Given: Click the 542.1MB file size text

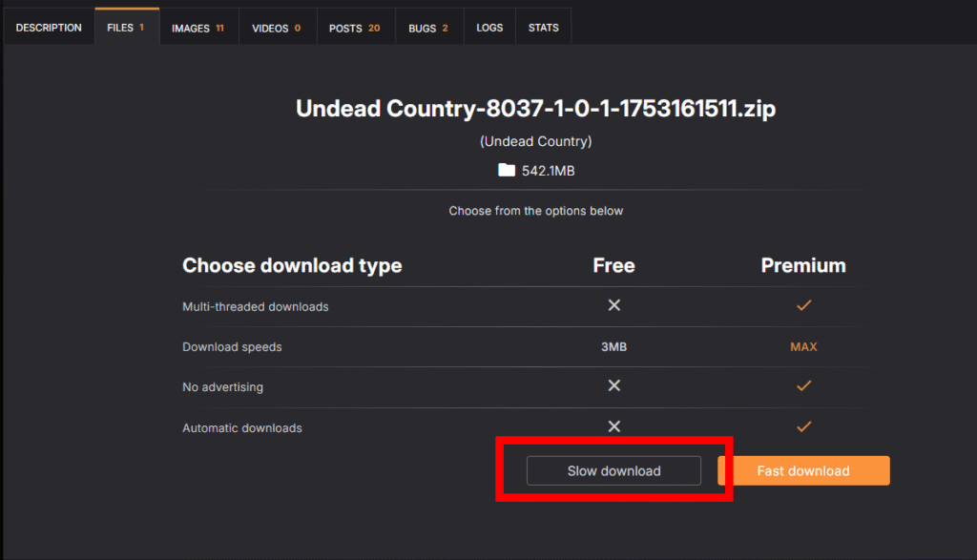Looking at the screenshot, I should (549, 171).
